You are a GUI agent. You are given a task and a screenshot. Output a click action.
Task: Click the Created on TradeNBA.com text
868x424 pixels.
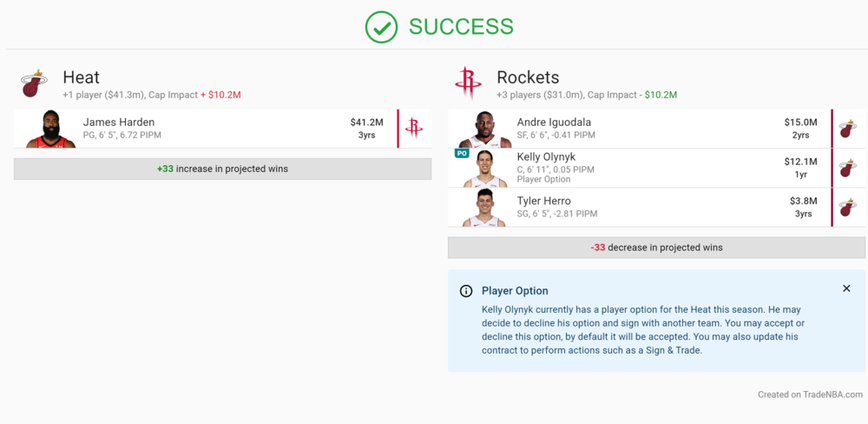click(810, 394)
